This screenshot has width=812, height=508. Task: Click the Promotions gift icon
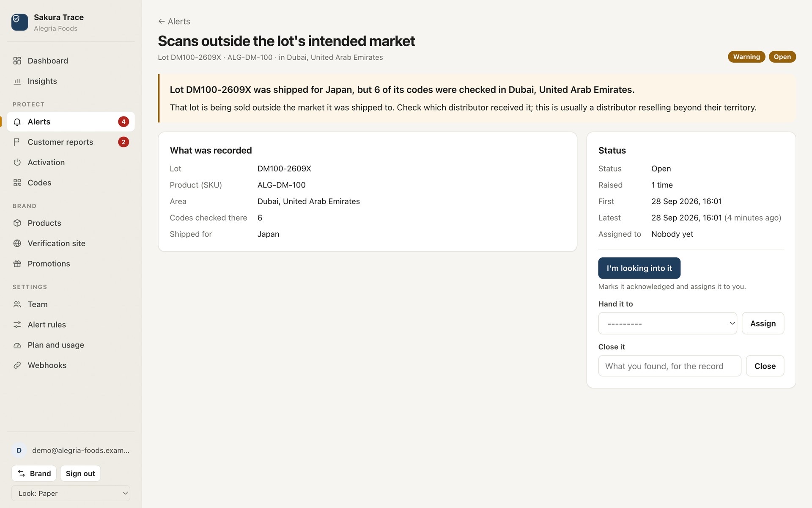coord(17,264)
